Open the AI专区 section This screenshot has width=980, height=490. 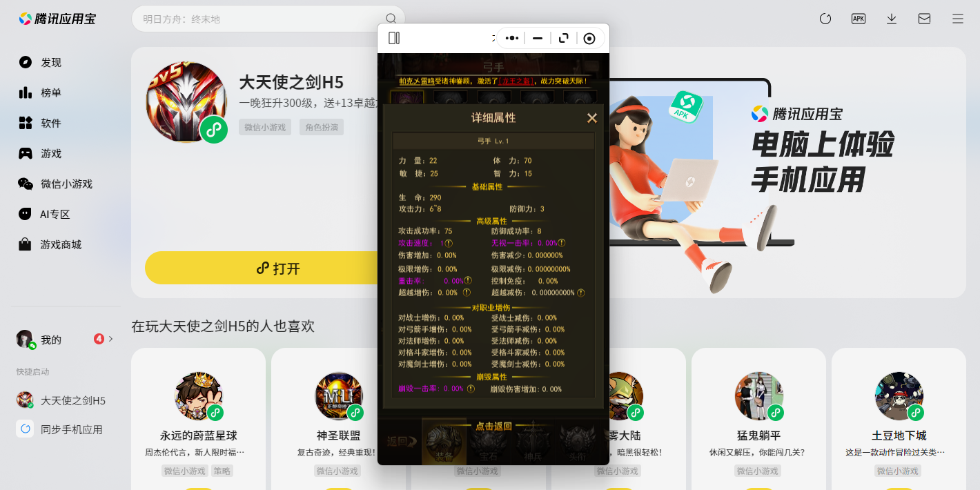point(44,214)
